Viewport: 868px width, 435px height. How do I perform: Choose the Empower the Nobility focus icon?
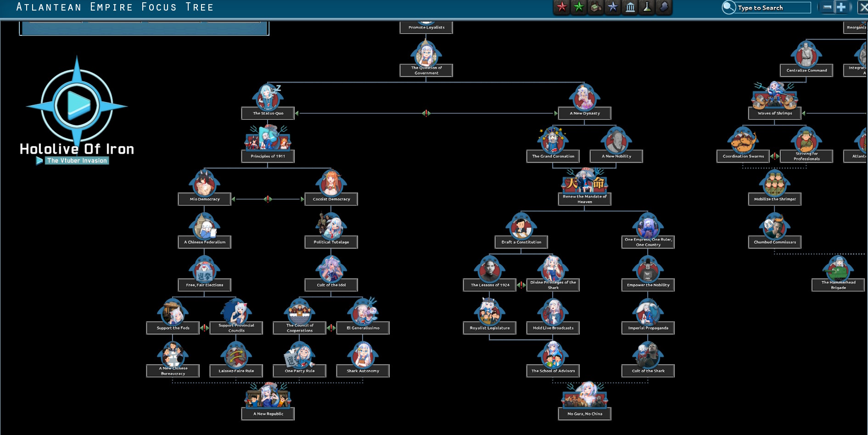point(648,268)
